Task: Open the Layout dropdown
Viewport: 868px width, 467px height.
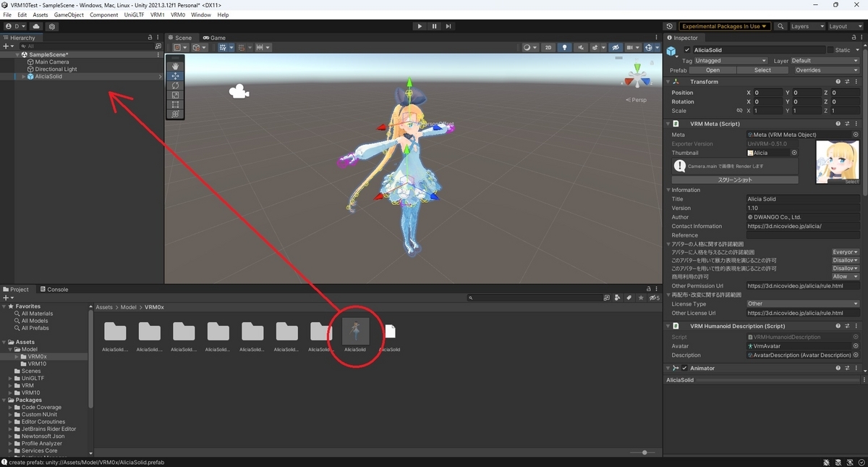Action: [x=844, y=26]
